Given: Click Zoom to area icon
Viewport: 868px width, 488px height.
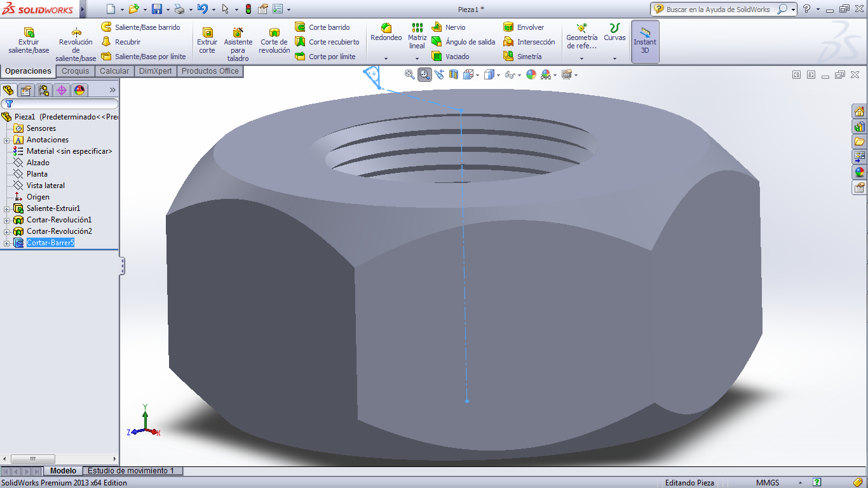Looking at the screenshot, I should point(424,74).
